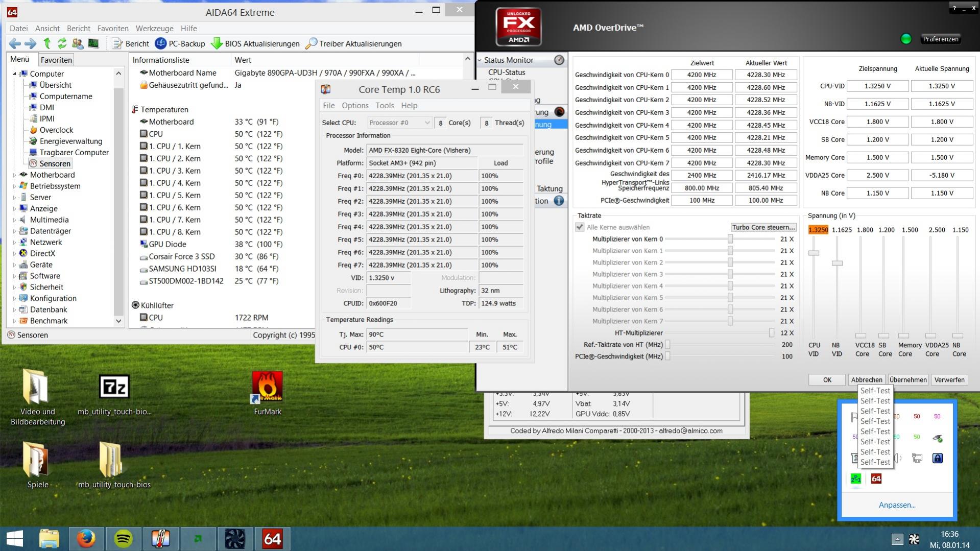Viewport: 980px width, 551px height.
Task: Click the HT-Multiplizierer slider handle
Action: (772, 333)
